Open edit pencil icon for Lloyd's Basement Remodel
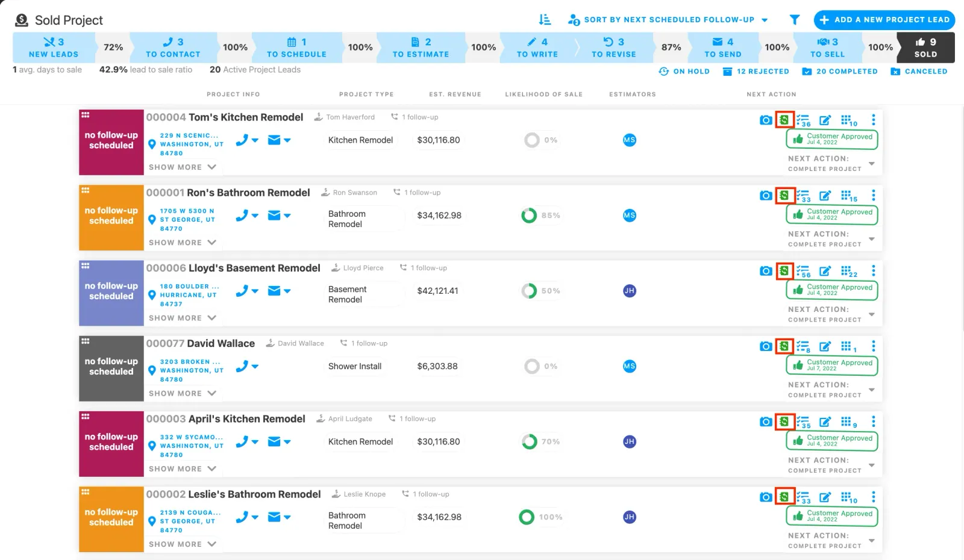This screenshot has height=560, width=964. 825,271
